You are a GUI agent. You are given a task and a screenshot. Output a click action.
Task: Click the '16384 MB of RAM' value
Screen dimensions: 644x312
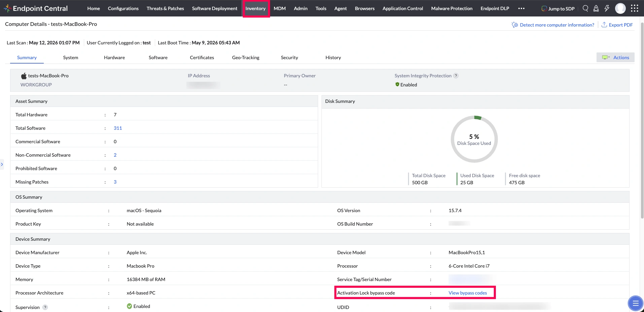pos(146,279)
